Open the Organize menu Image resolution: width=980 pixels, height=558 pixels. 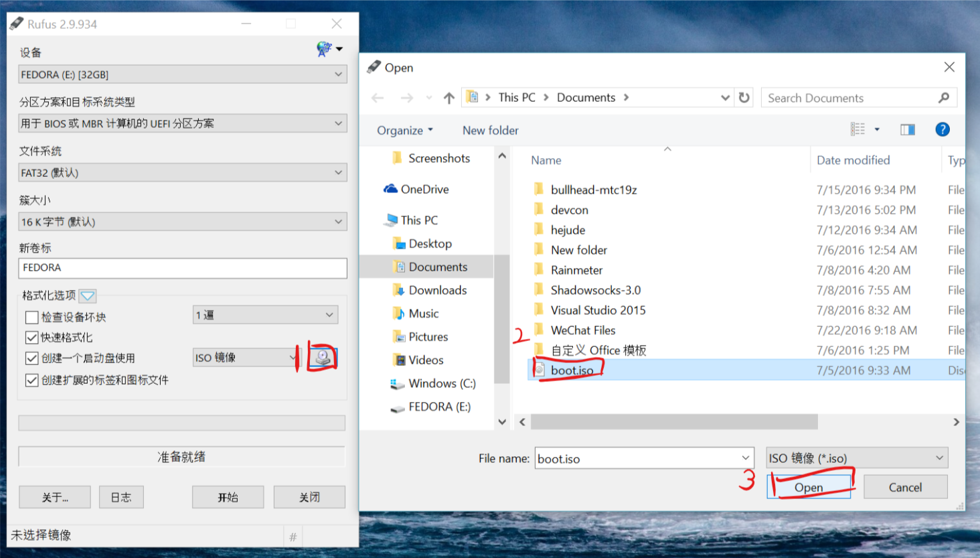404,130
